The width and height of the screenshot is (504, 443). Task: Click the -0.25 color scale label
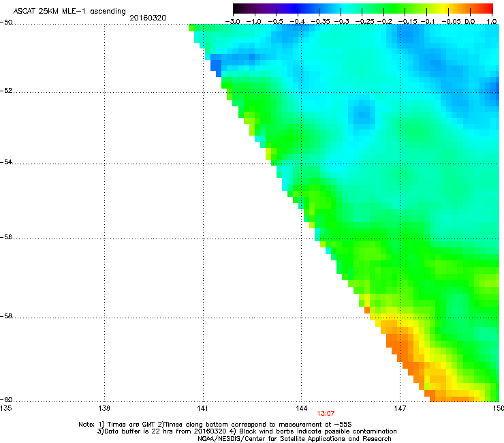[364, 22]
